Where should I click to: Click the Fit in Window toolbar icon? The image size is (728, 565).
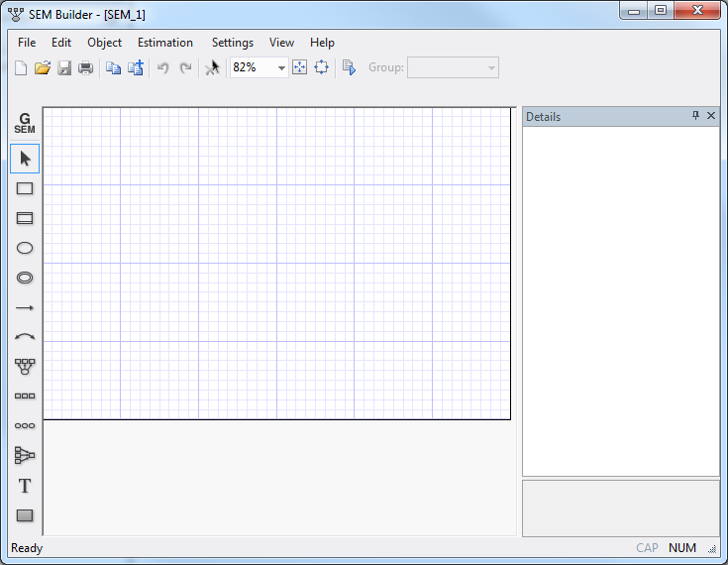pos(299,67)
